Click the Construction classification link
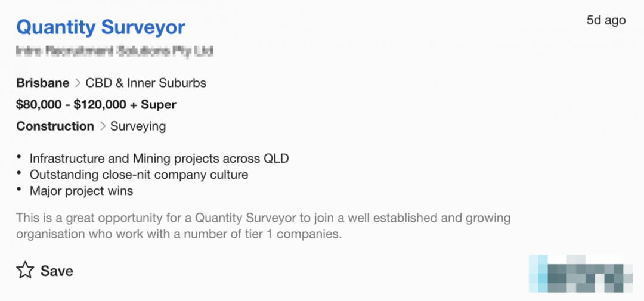The image size is (644, 301). pyautogui.click(x=55, y=126)
